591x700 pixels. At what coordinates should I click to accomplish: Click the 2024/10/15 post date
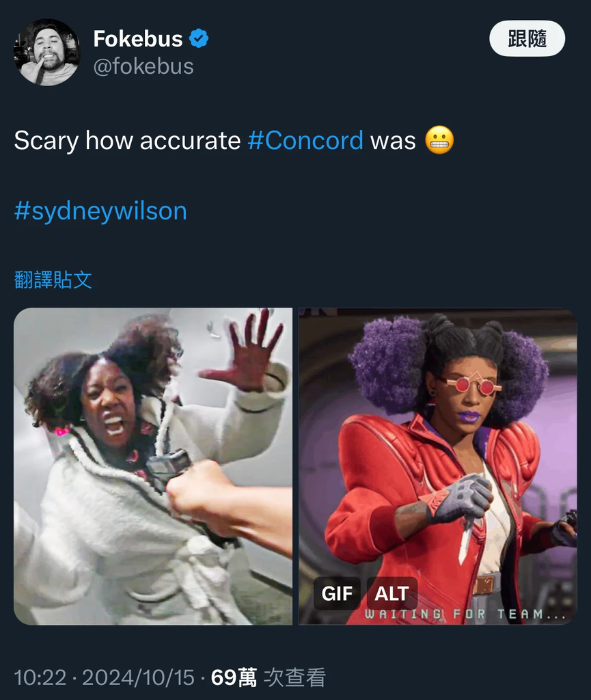(x=138, y=677)
